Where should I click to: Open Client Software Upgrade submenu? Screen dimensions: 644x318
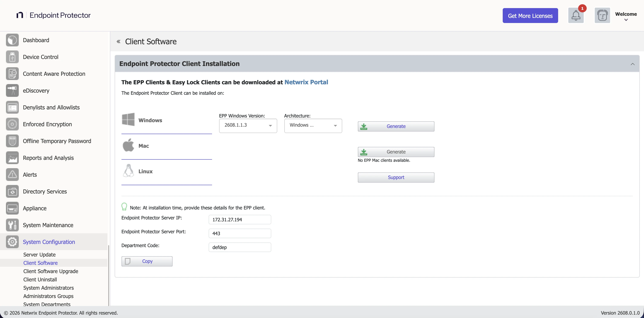(x=51, y=271)
